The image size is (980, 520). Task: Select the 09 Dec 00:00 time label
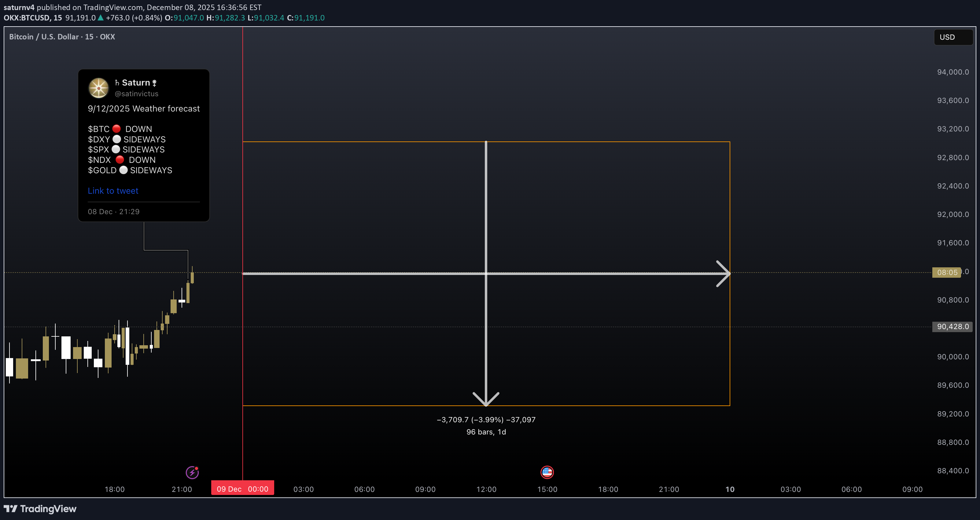click(x=242, y=489)
